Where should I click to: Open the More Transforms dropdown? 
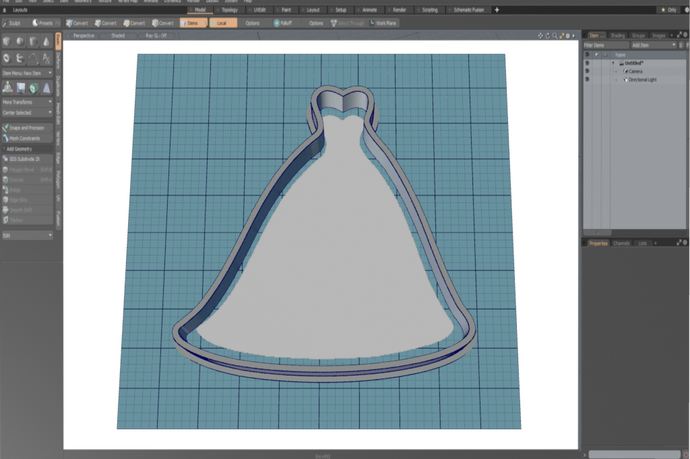27,102
